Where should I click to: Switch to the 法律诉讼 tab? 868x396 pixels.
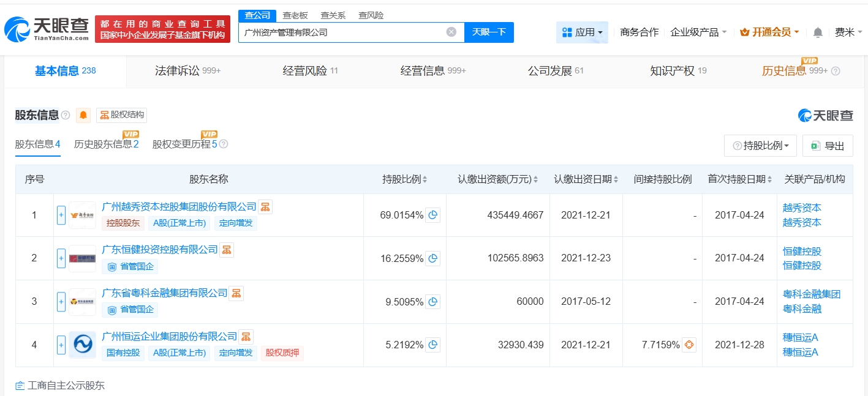point(187,71)
